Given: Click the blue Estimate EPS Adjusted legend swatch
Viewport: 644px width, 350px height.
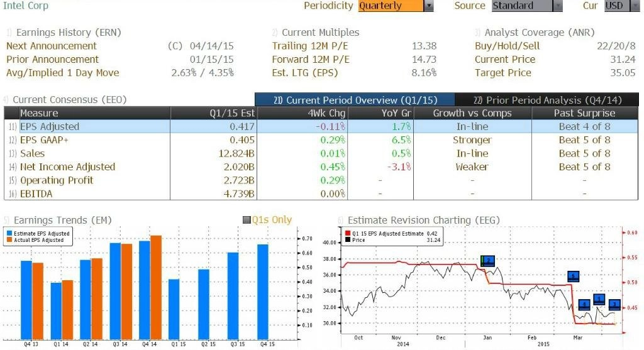Looking at the screenshot, I should coord(9,234).
